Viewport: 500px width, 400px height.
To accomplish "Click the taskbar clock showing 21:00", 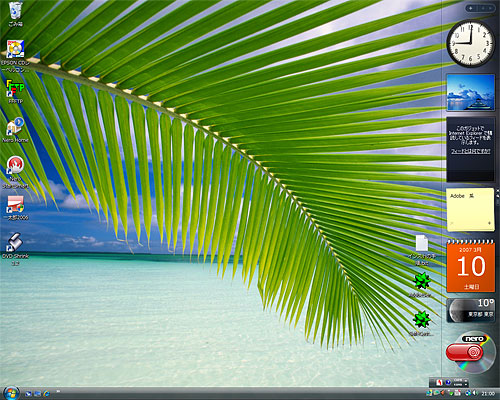I will (488, 394).
